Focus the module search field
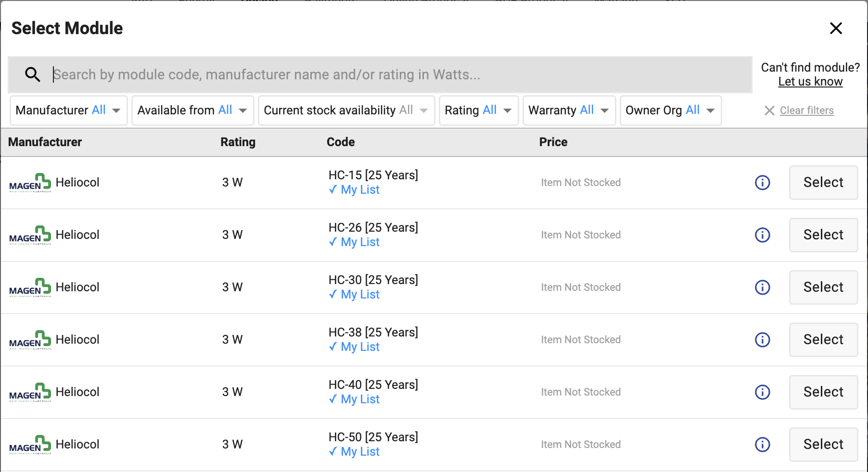This screenshot has height=472, width=868. [x=380, y=75]
